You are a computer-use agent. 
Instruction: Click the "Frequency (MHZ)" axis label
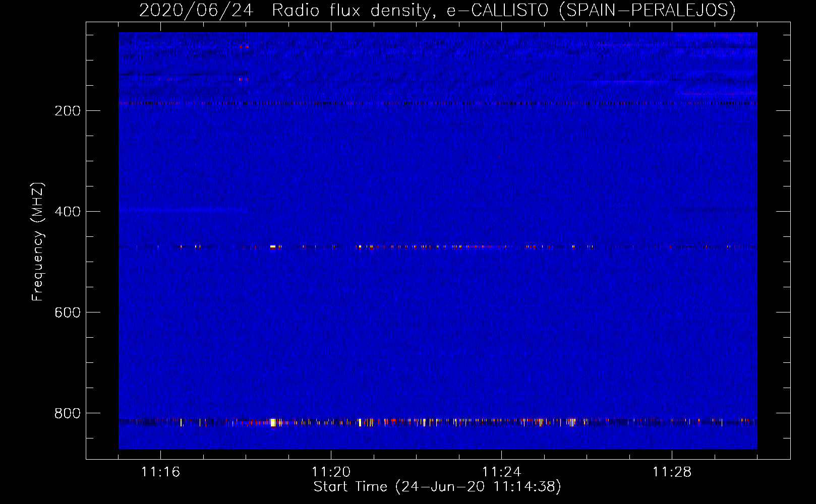[x=38, y=242]
